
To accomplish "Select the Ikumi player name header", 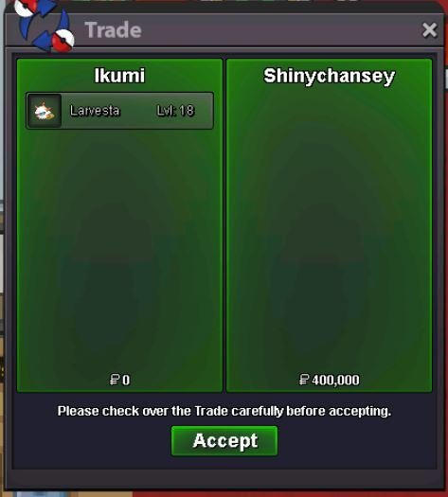I will [x=119, y=76].
